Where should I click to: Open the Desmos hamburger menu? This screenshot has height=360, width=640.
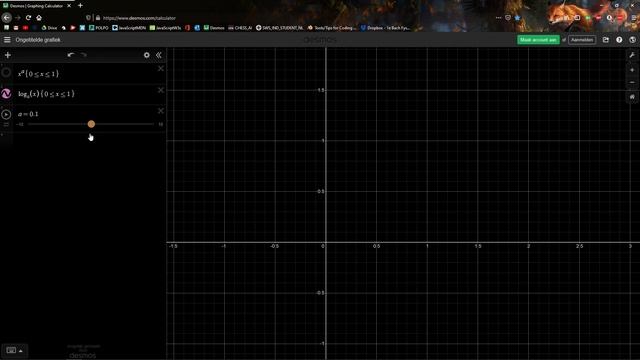(7, 40)
